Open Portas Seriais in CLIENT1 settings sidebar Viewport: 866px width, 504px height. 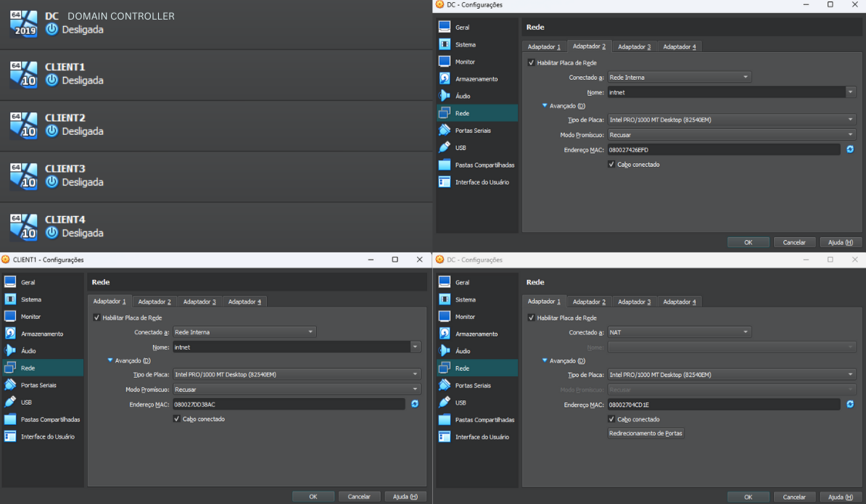coord(38,385)
